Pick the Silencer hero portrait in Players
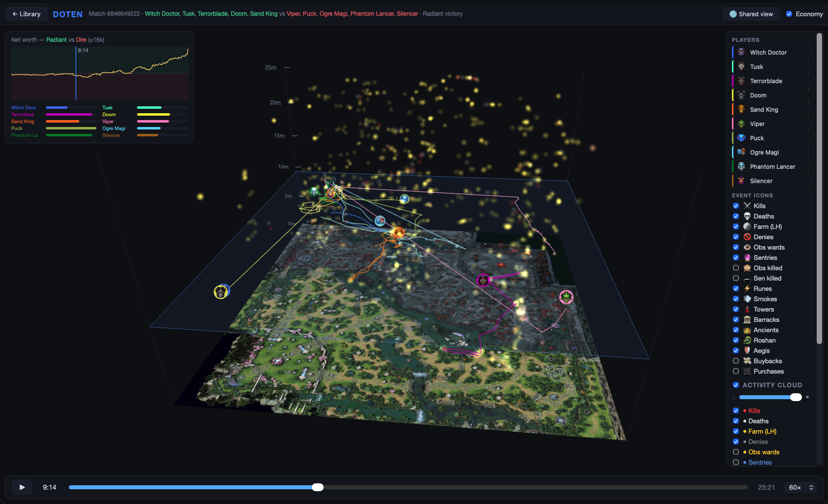This screenshot has width=828, height=504. 741,181
